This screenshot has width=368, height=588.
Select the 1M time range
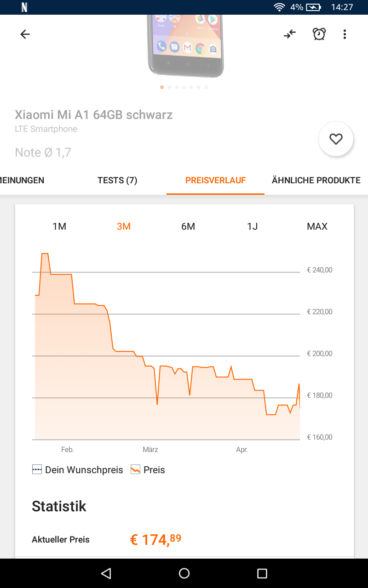[x=59, y=226]
